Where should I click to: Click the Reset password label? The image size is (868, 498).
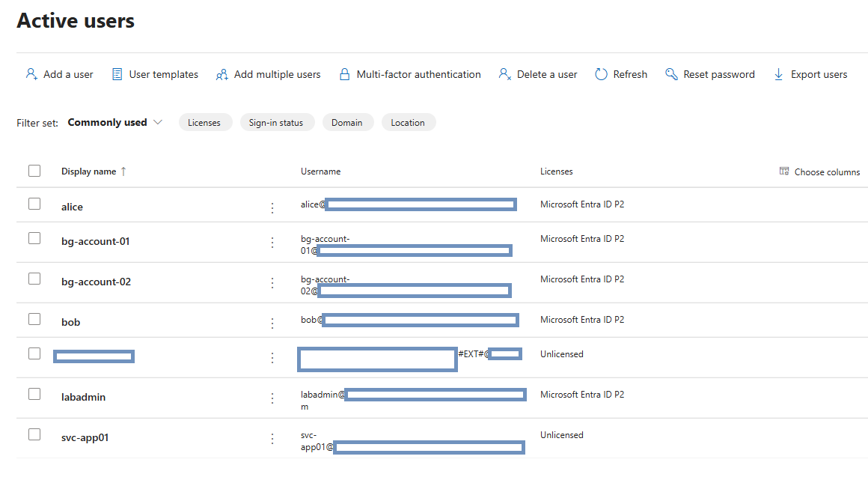point(718,74)
